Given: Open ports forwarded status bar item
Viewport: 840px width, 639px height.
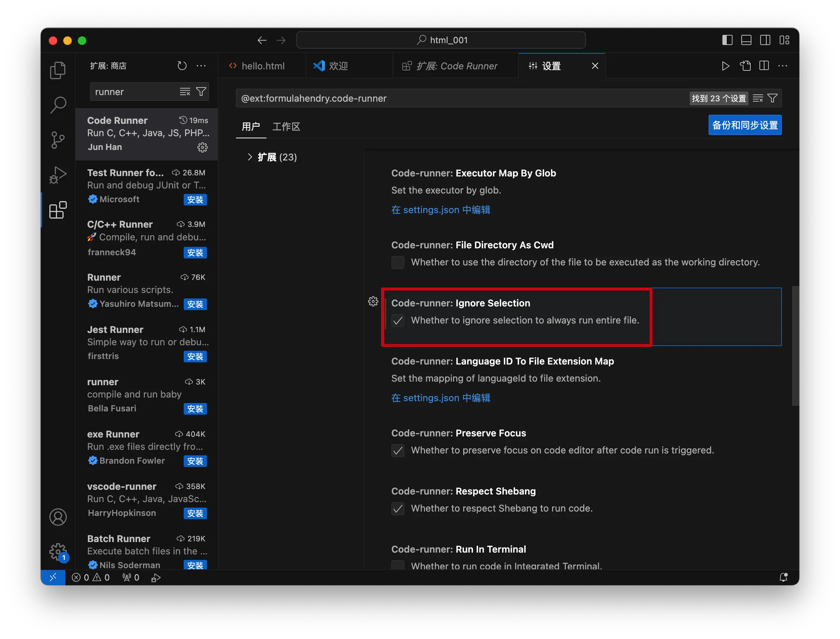Looking at the screenshot, I should (130, 577).
